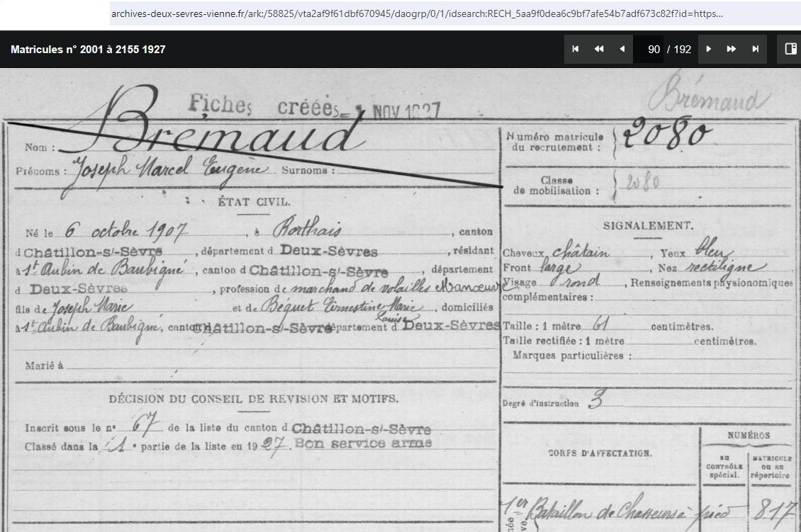Viewport: 801px width, 532px height.
Task: Click the archives-deux-sevres-vienne.fr address bar URL
Action: (x=417, y=13)
